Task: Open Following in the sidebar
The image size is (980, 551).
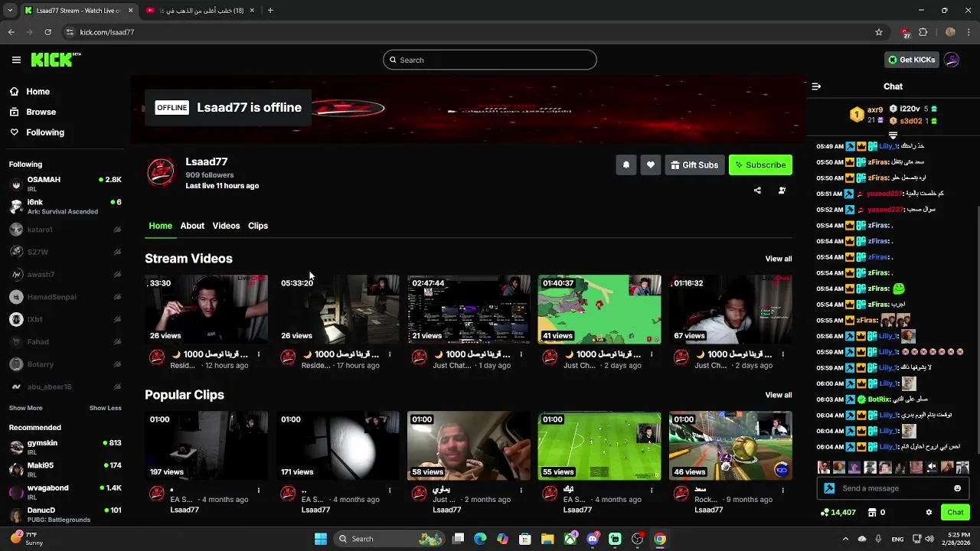Action: pos(45,132)
